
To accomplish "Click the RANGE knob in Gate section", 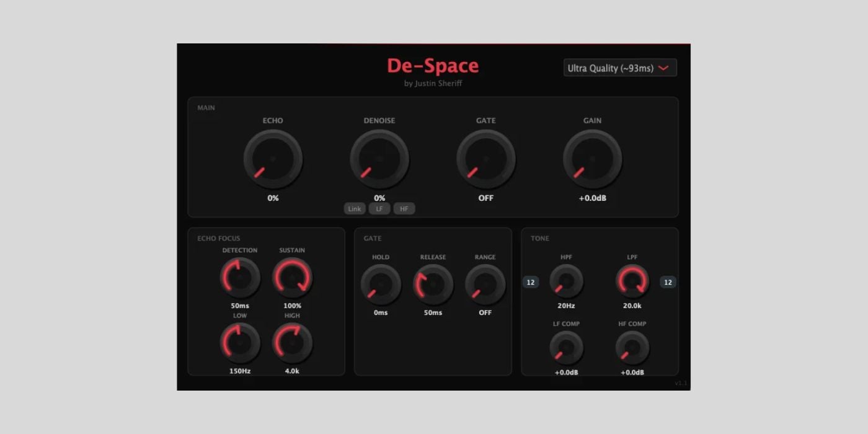I will pyautogui.click(x=485, y=285).
